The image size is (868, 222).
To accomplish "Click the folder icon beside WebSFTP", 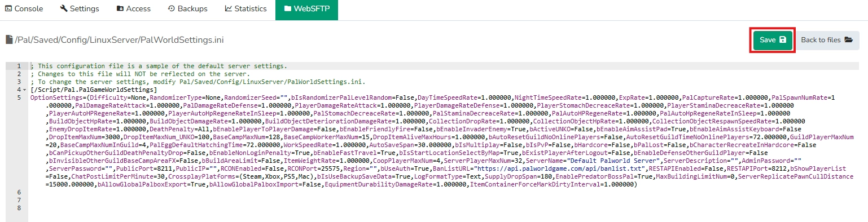I will coord(288,9).
